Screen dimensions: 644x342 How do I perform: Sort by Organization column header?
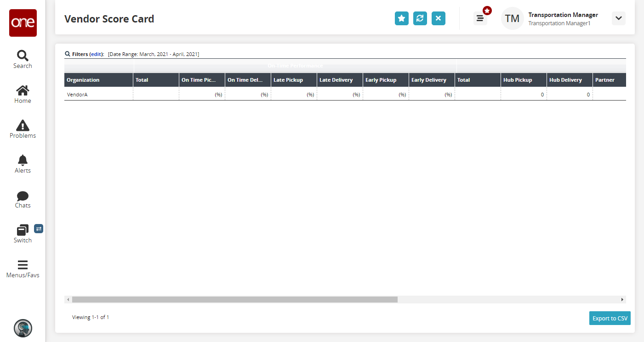coord(99,80)
